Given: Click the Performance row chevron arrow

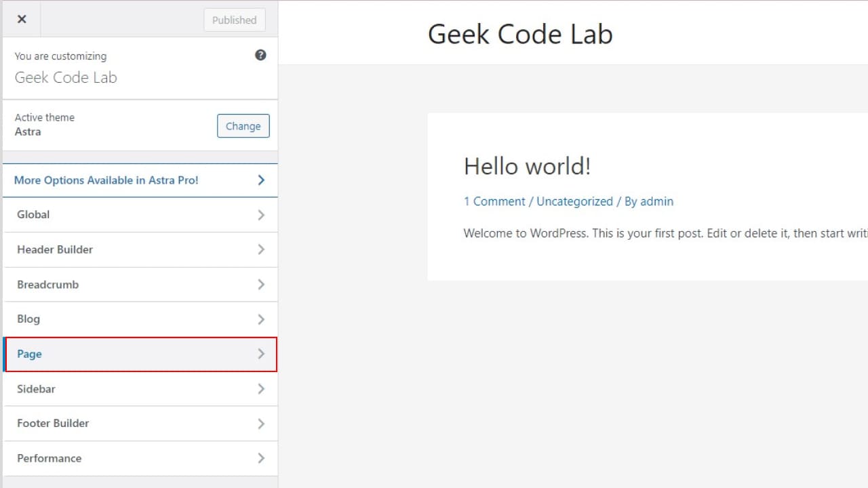Looking at the screenshot, I should click(261, 458).
